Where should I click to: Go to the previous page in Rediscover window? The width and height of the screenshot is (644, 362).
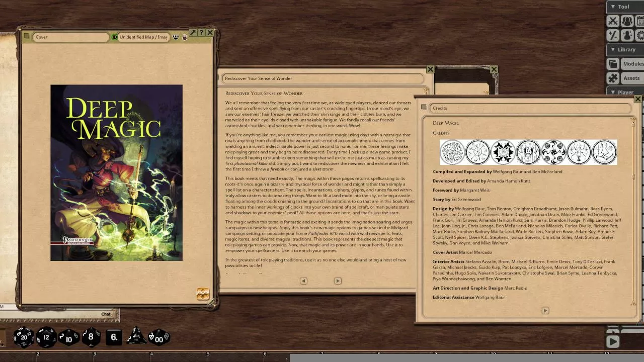pyautogui.click(x=303, y=281)
